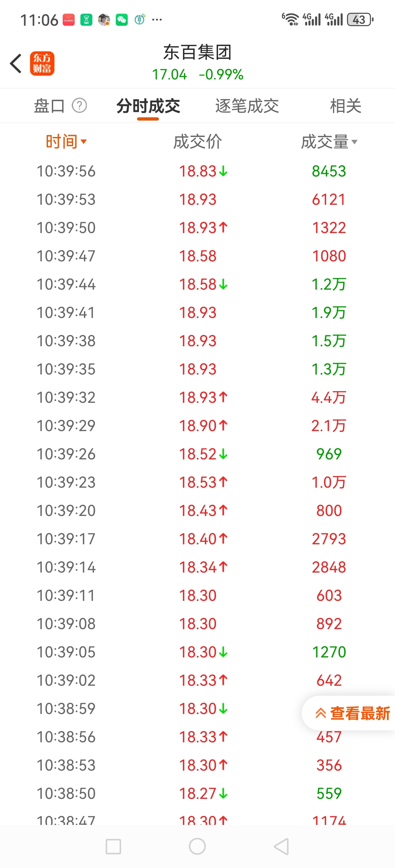Switch to the 盘口 tab
Screen dimensions: 395x868
pyautogui.click(x=49, y=106)
